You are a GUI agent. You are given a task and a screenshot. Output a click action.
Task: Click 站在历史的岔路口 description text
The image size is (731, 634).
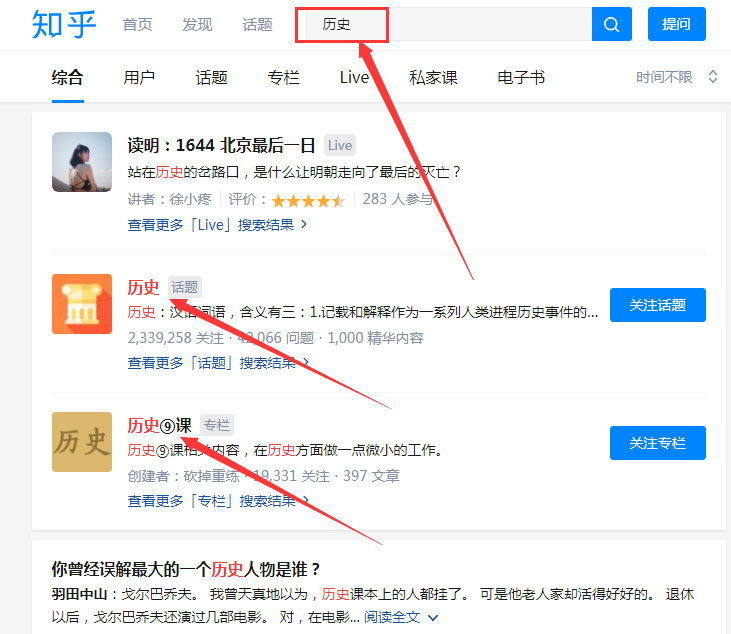coord(294,172)
